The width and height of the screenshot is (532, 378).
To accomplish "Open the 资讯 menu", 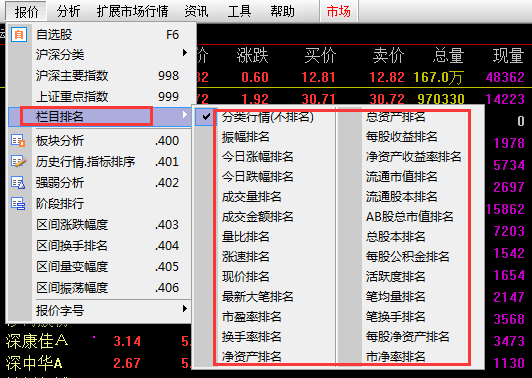I will click(196, 12).
